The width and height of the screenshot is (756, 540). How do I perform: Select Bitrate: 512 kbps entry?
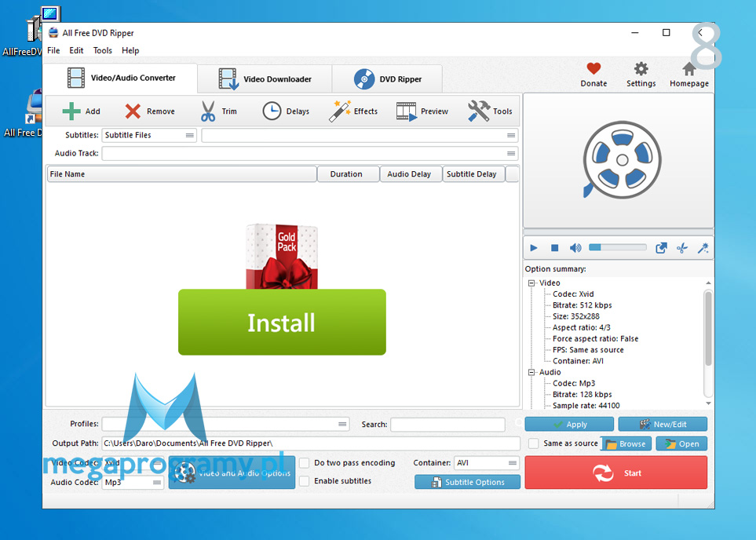(582, 305)
